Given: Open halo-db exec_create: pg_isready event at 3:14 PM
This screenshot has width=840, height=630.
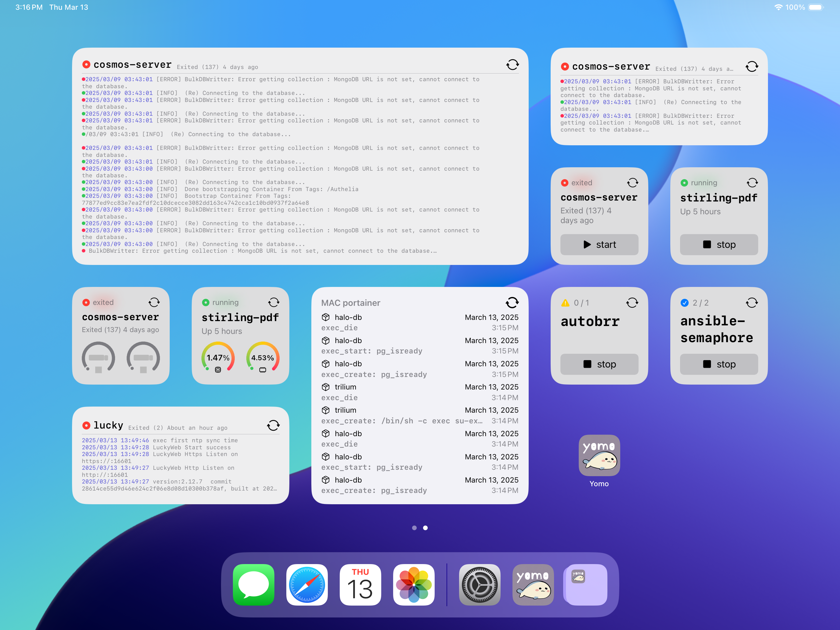Looking at the screenshot, I should [x=420, y=485].
